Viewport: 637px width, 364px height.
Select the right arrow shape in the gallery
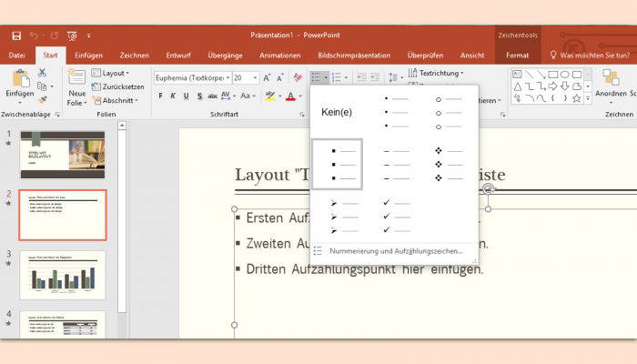553,86
